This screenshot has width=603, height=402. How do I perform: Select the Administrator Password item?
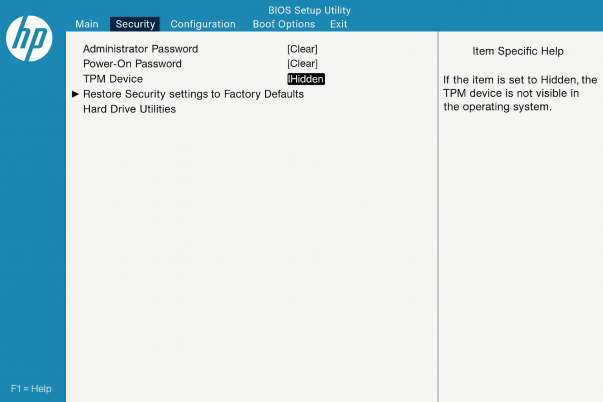point(140,49)
